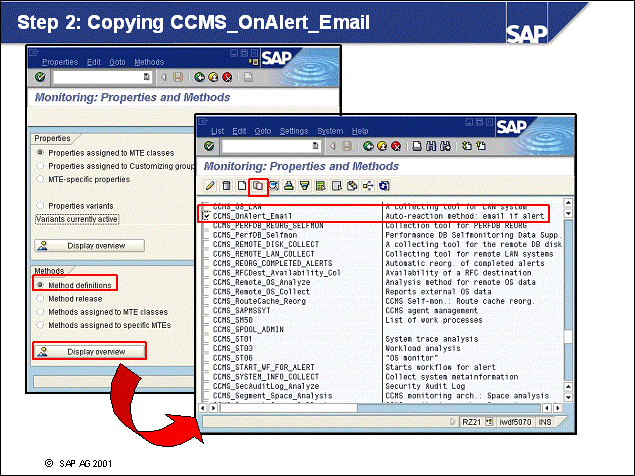Viewport: 635px width, 476px height.
Task: Tick the CCMS_OnAlert_Email checkbox
Action: [x=206, y=215]
